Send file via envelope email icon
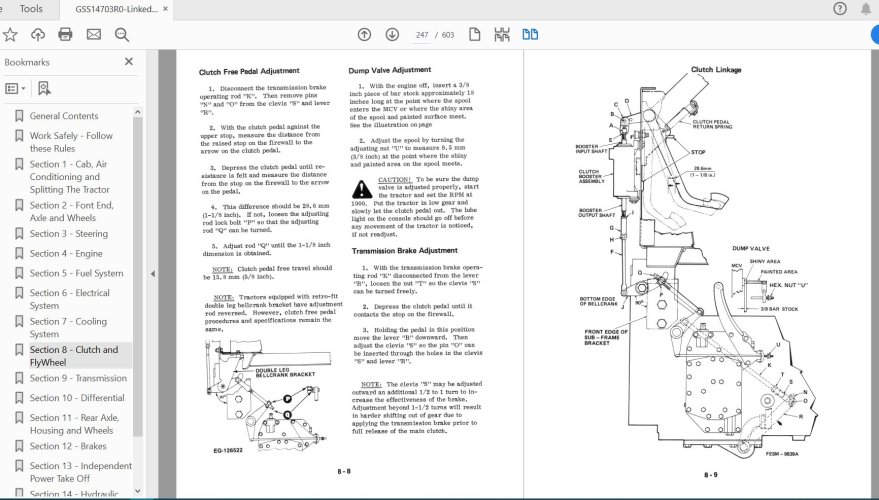879x500 pixels. 94,35
